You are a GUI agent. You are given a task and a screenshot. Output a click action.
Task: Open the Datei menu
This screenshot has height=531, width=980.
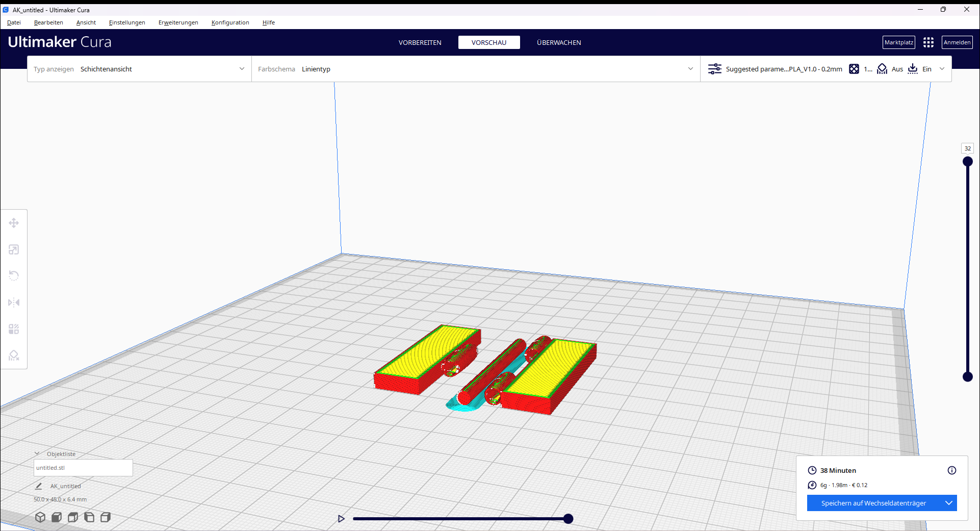pyautogui.click(x=14, y=22)
